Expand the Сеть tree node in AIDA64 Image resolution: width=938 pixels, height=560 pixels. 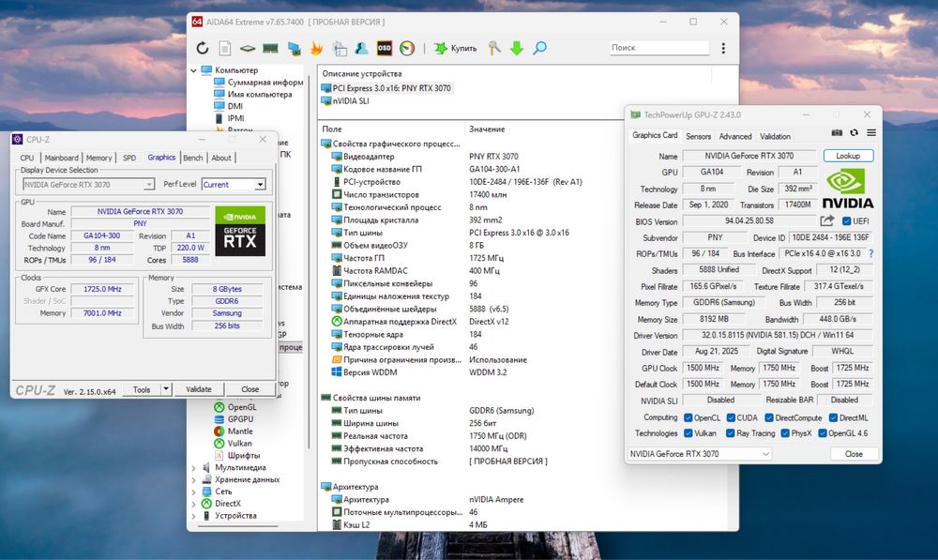pos(193,492)
